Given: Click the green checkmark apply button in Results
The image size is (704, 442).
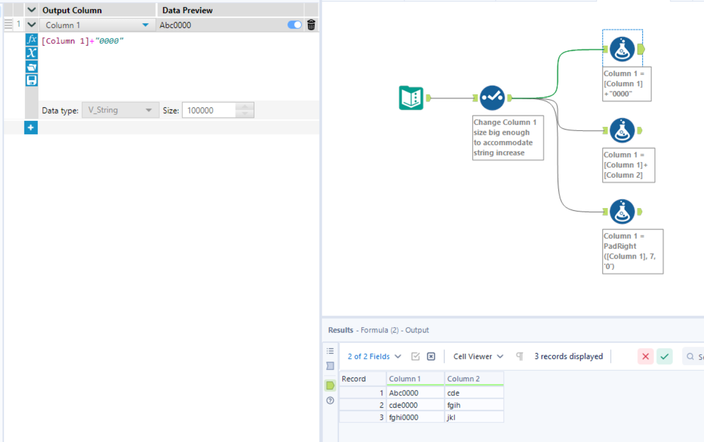Looking at the screenshot, I should click(664, 356).
